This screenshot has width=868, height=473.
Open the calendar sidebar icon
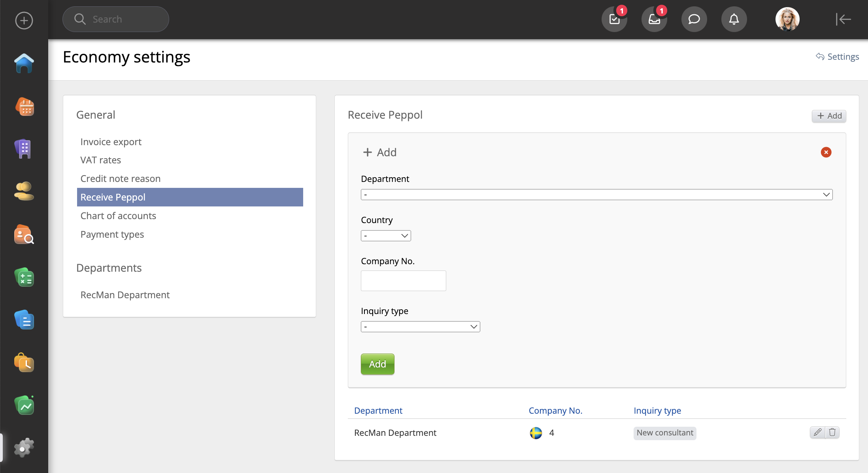[x=24, y=107]
